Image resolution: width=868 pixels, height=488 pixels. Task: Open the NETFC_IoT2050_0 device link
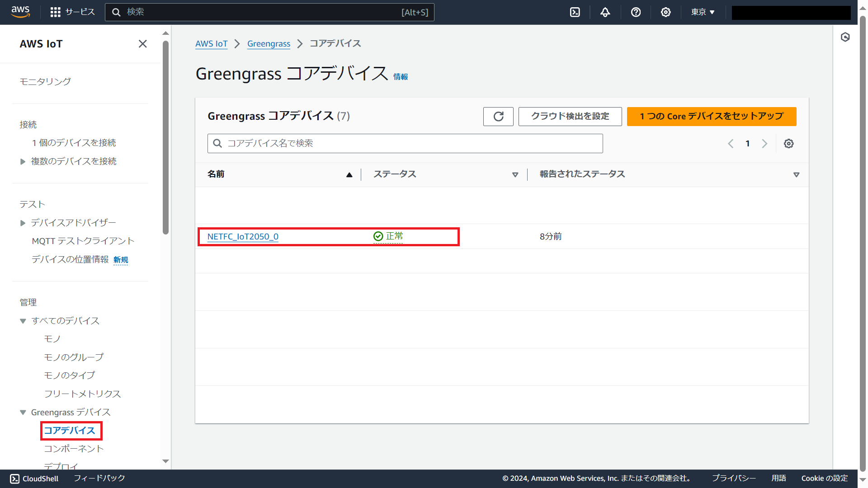click(x=243, y=236)
